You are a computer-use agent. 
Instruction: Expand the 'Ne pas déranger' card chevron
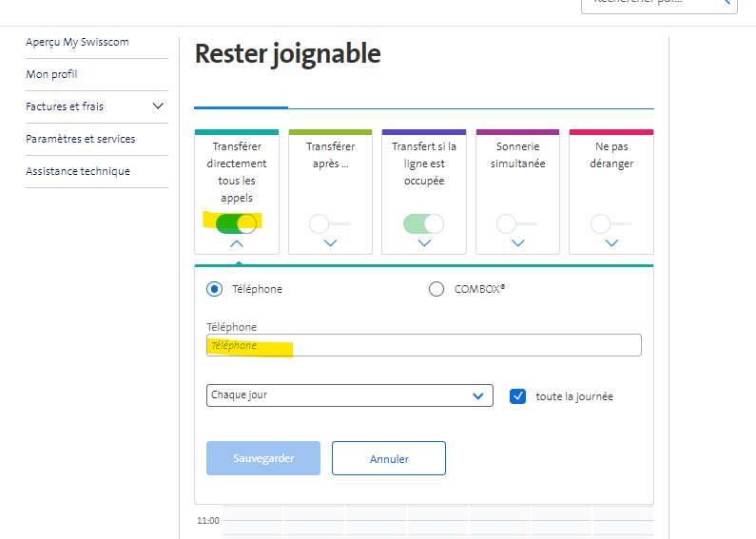[x=611, y=243]
